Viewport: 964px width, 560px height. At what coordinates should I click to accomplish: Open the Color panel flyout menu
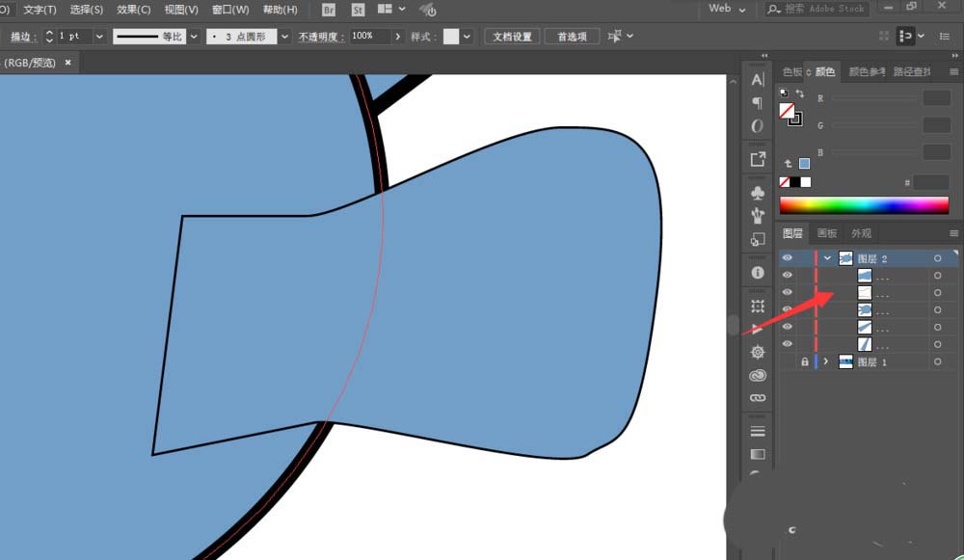[953, 72]
